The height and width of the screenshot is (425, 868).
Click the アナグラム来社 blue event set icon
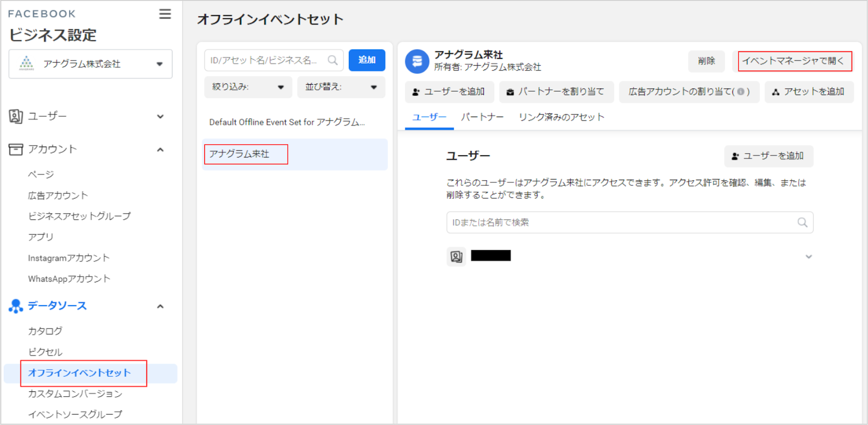(x=417, y=61)
